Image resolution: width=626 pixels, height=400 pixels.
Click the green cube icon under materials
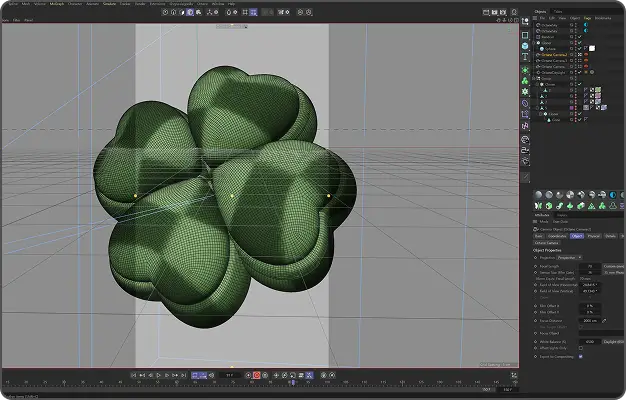[x=549, y=206]
